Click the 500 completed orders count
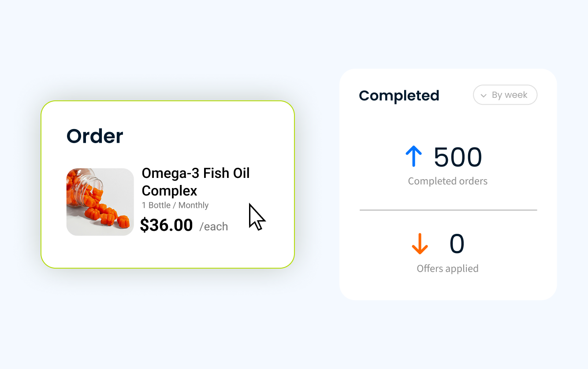 coord(458,157)
